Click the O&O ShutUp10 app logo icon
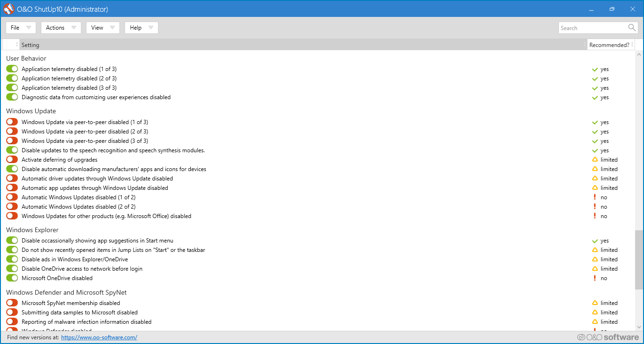The height and width of the screenshot is (344, 644). (9, 9)
